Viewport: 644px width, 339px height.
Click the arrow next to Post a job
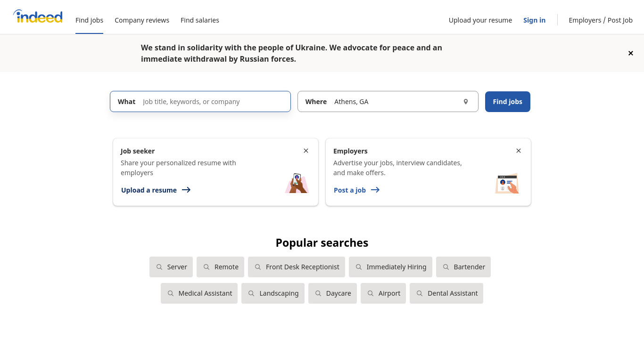click(375, 190)
